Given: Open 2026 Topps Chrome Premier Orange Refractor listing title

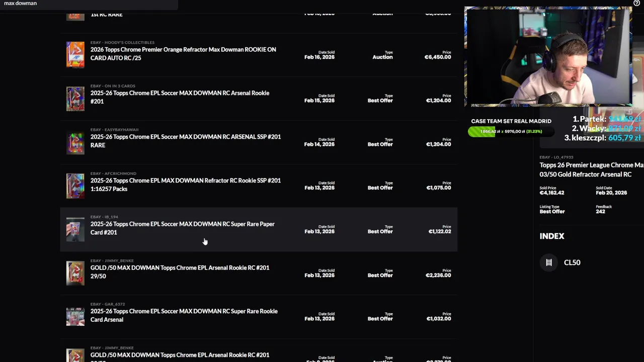Looking at the screenshot, I should click(183, 54).
